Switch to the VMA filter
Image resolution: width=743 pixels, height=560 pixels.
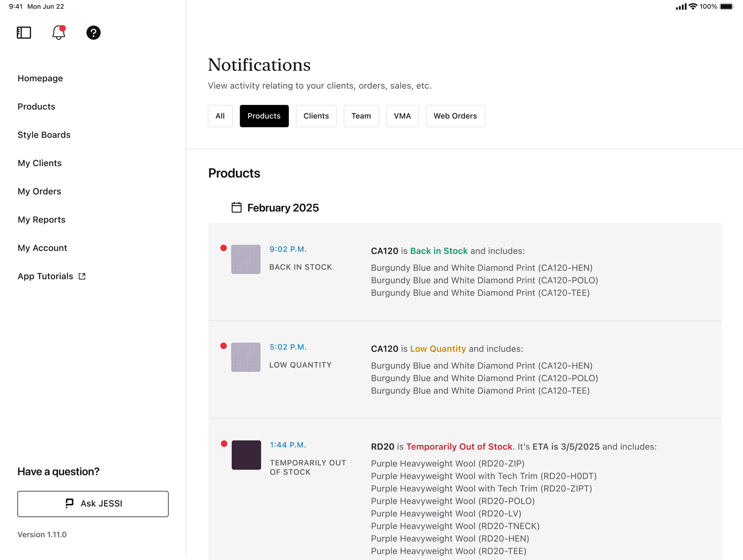402,116
